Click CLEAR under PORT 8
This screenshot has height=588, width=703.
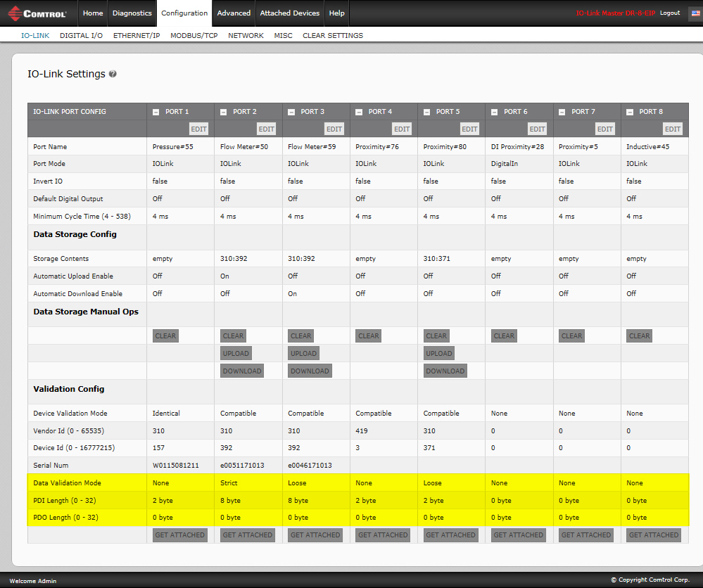click(x=640, y=336)
